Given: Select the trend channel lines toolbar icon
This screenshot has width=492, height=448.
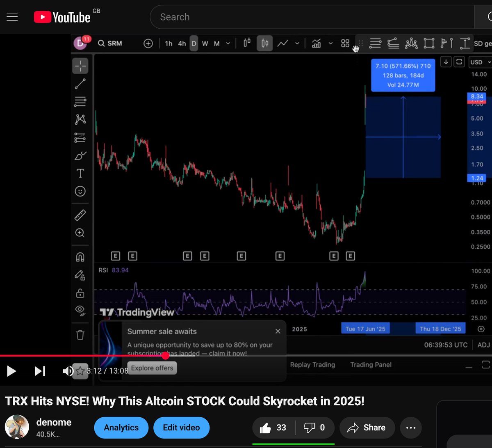Looking at the screenshot, I should 393,43.
